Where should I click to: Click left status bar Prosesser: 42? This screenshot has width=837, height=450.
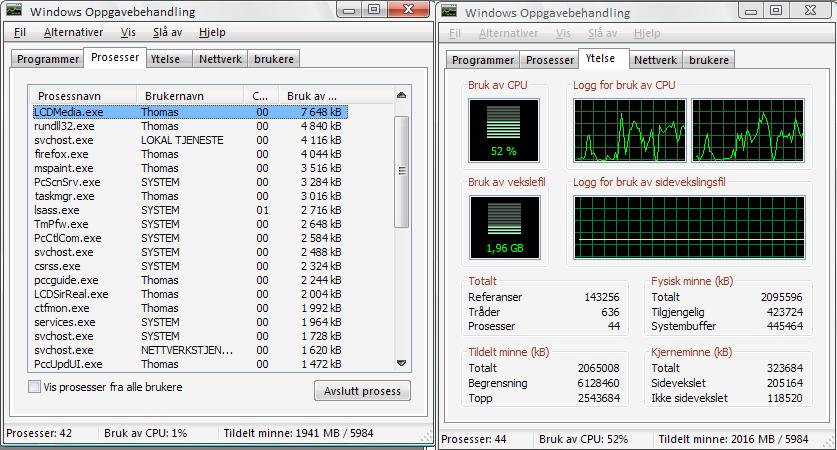(x=39, y=433)
